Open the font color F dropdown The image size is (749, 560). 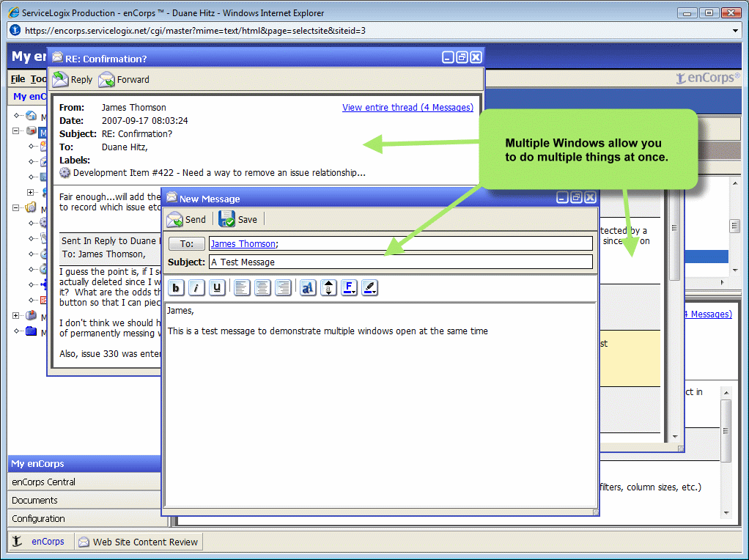(x=349, y=287)
